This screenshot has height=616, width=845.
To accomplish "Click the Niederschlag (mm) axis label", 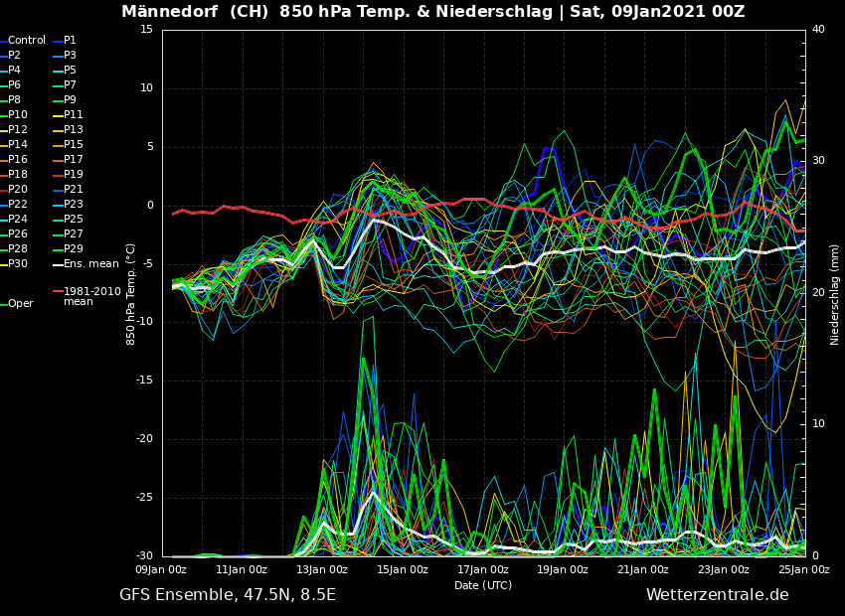I will (835, 294).
